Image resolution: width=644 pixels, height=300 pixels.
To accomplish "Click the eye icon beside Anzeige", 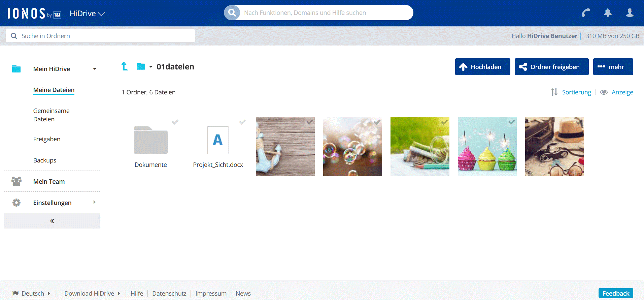I will pyautogui.click(x=604, y=92).
